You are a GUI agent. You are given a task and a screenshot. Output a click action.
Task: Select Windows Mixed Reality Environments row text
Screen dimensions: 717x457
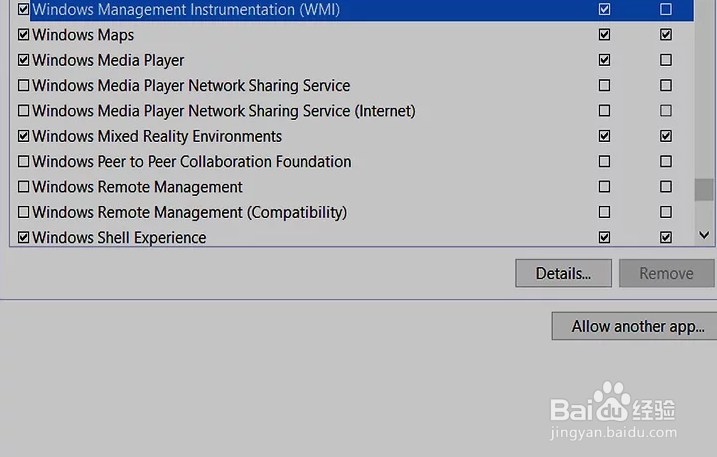pos(157,136)
